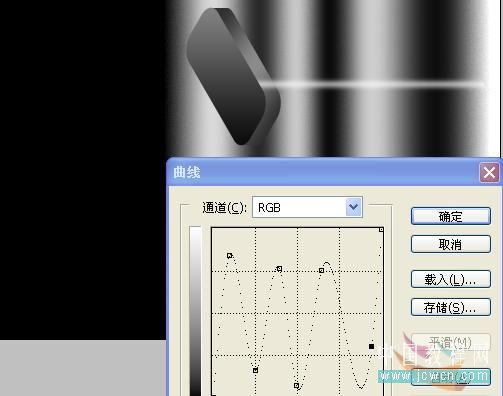This screenshot has height=396, width=503.
Task: Click the vertical grayscale output gradient bar
Action: [x=195, y=311]
